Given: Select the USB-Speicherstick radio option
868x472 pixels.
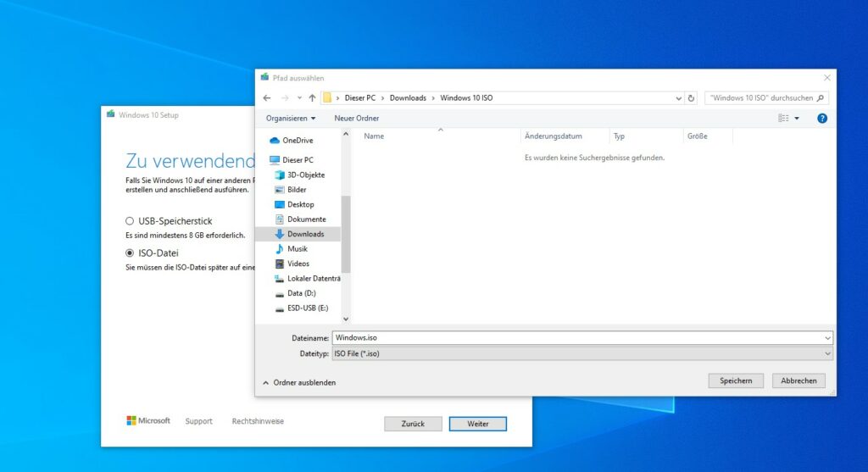Looking at the screenshot, I should (x=130, y=221).
